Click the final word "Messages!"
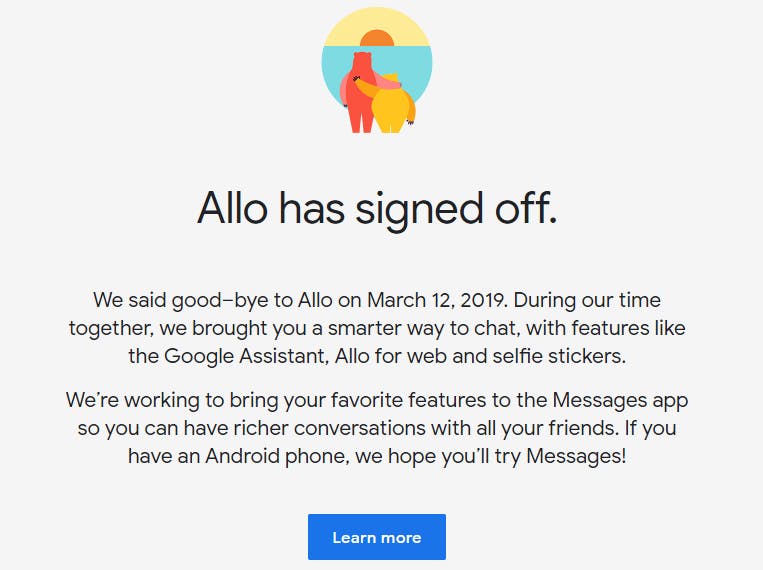The height and width of the screenshot is (570, 763). pos(576,457)
